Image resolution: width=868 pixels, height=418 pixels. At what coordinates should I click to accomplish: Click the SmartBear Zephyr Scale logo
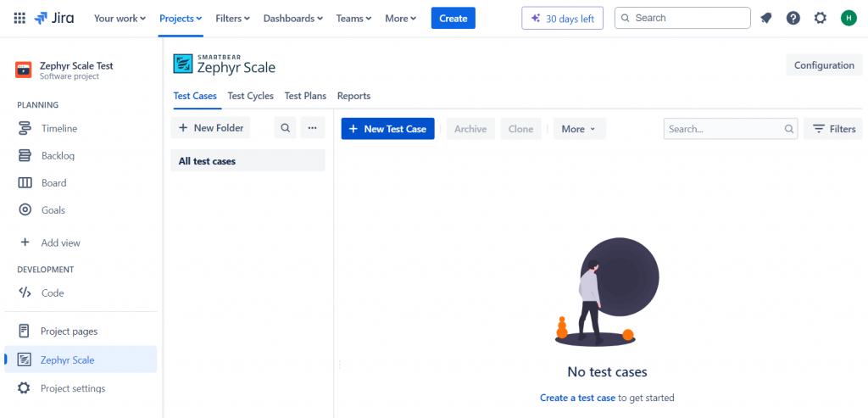(x=224, y=64)
